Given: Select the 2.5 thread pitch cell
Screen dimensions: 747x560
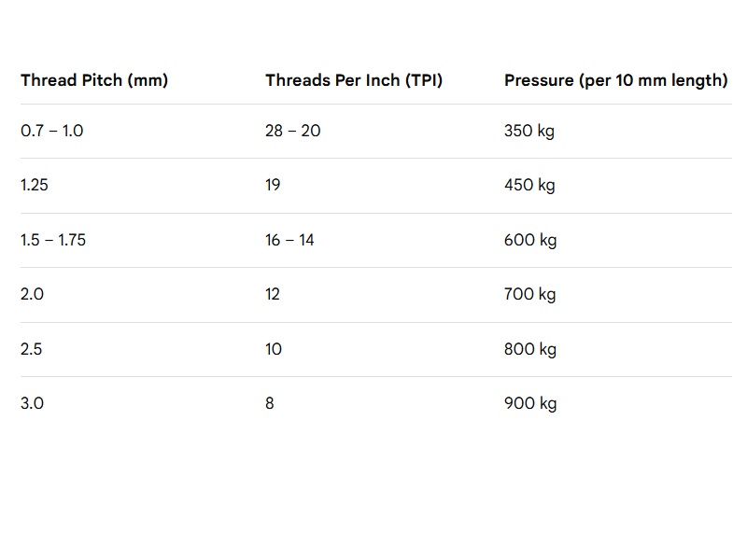Looking at the screenshot, I should coord(32,349).
